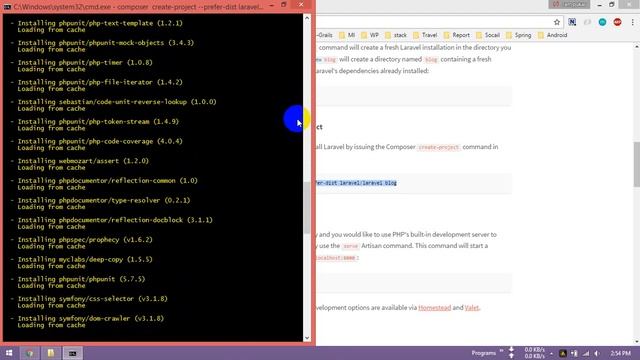
Task: Click the 'Installing phpspec/prophecy (v1.6.2)' line
Action: pyautogui.click(x=85, y=240)
